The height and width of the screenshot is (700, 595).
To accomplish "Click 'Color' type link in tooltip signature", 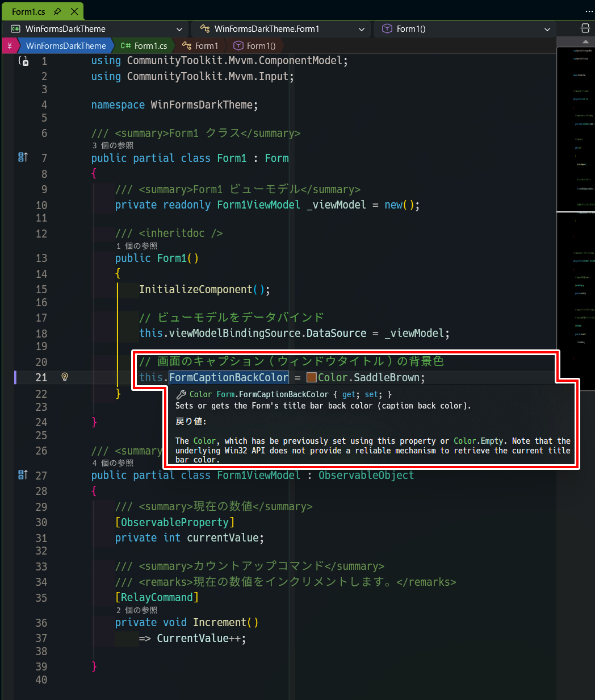I will pos(201,394).
